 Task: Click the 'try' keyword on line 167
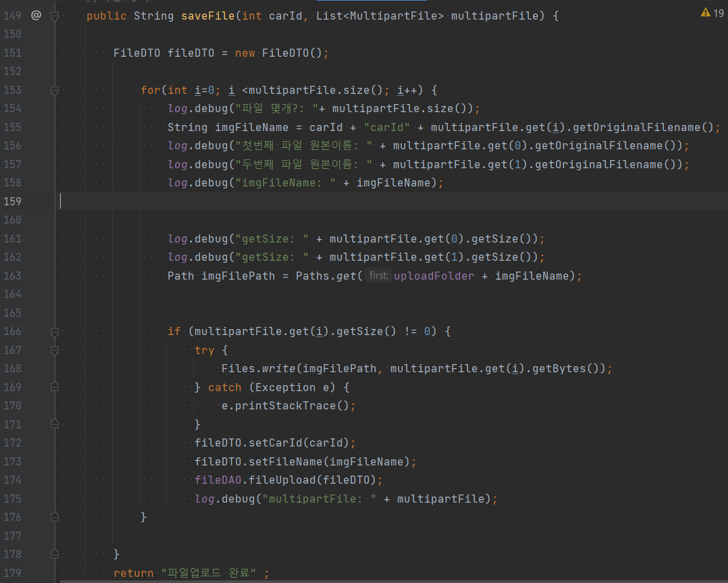pos(204,350)
